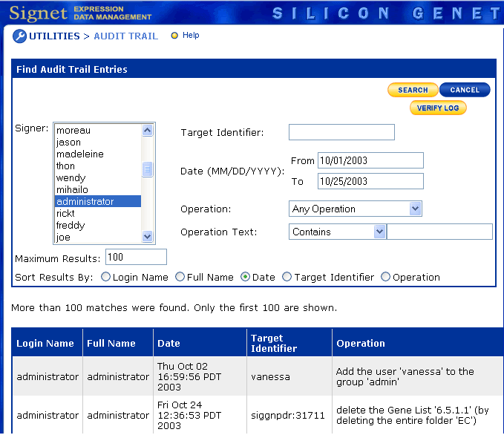Open the Help link
Image resolution: width=504 pixels, height=435 pixels.
tap(191, 36)
